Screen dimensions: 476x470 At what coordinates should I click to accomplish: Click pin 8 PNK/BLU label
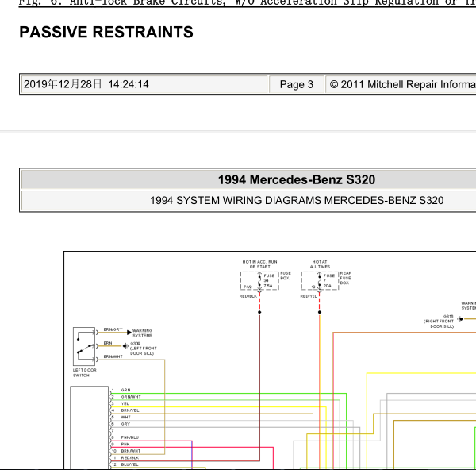pyautogui.click(x=129, y=437)
